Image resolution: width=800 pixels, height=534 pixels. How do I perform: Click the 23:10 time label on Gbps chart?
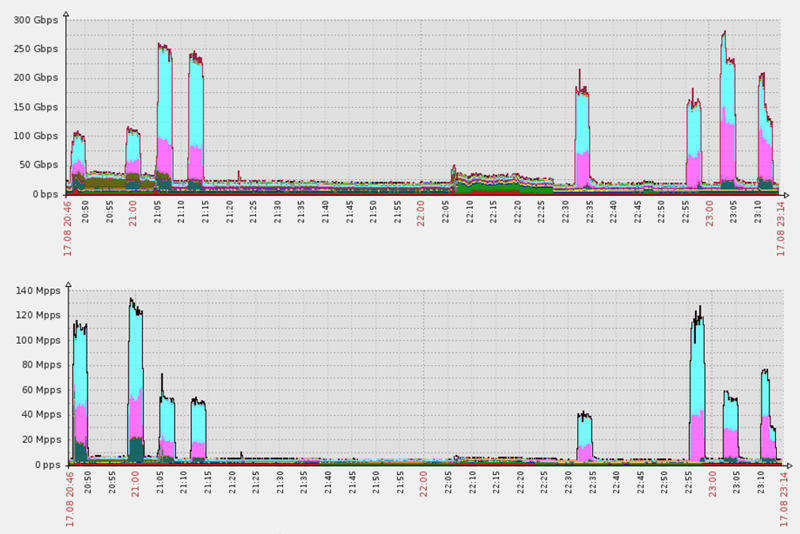[758, 211]
